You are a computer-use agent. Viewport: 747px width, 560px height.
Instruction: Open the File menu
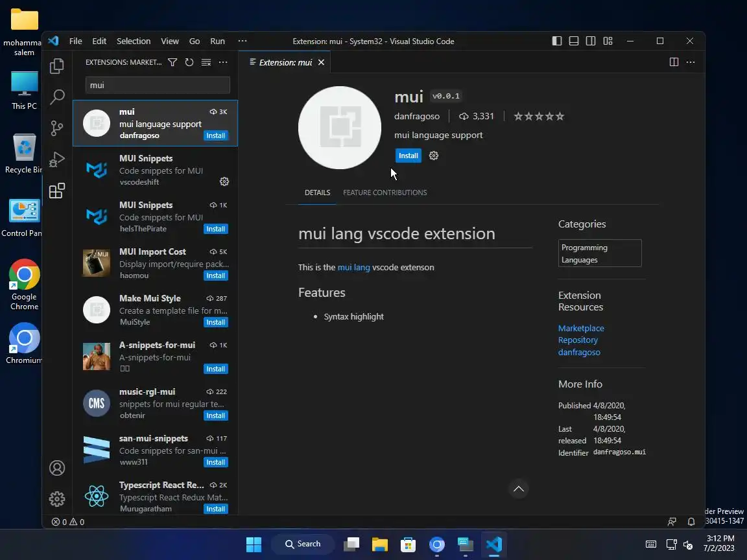tap(76, 41)
